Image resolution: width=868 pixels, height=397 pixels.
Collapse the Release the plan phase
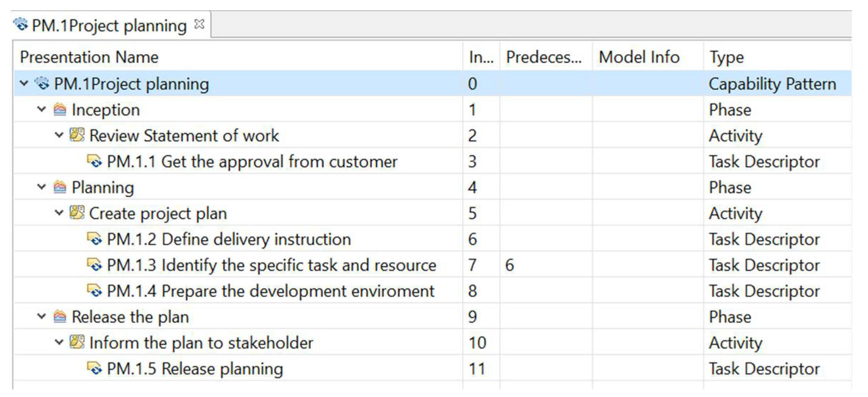click(x=42, y=317)
